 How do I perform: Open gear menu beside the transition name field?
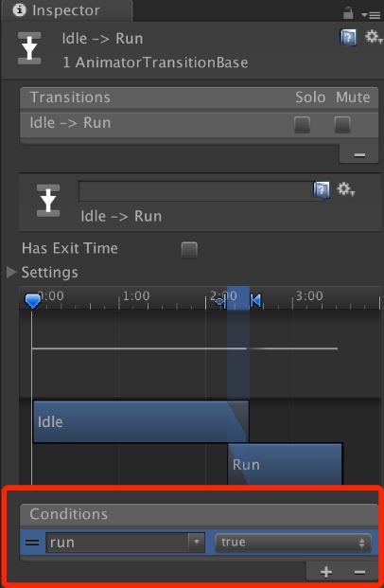346,189
